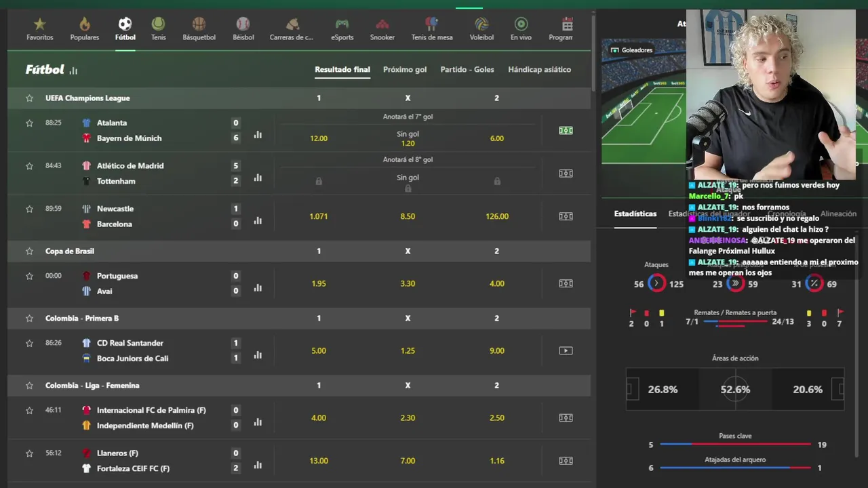Switch to the Próximo gol tab

[x=405, y=69]
